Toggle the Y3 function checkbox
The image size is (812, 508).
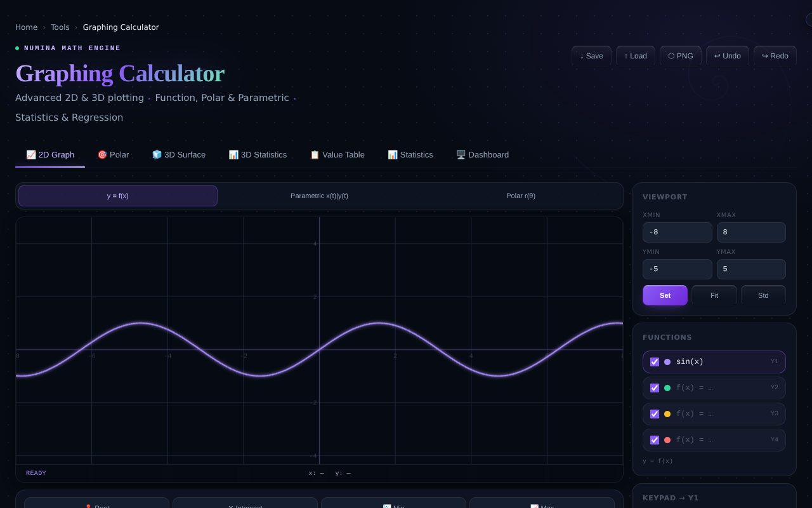[x=655, y=414]
